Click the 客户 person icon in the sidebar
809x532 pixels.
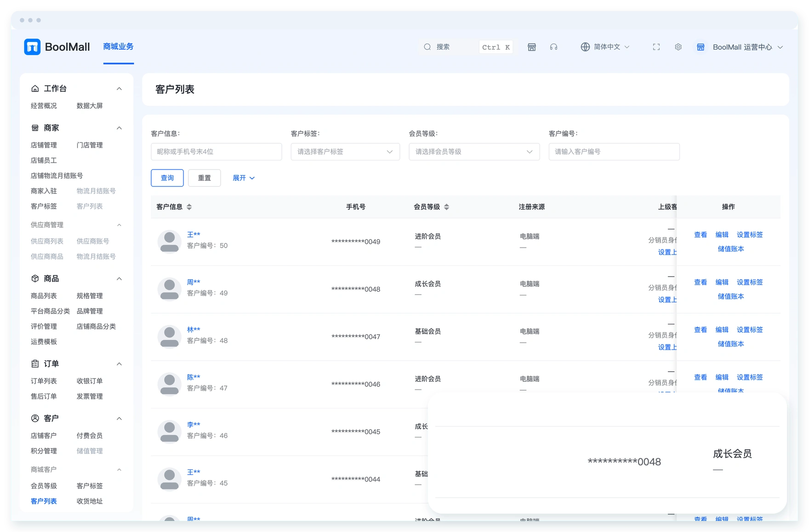(x=35, y=418)
